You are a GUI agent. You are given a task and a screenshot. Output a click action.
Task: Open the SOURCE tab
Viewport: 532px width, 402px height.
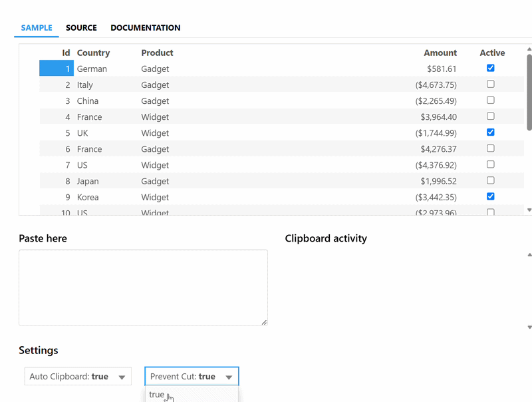(81, 28)
